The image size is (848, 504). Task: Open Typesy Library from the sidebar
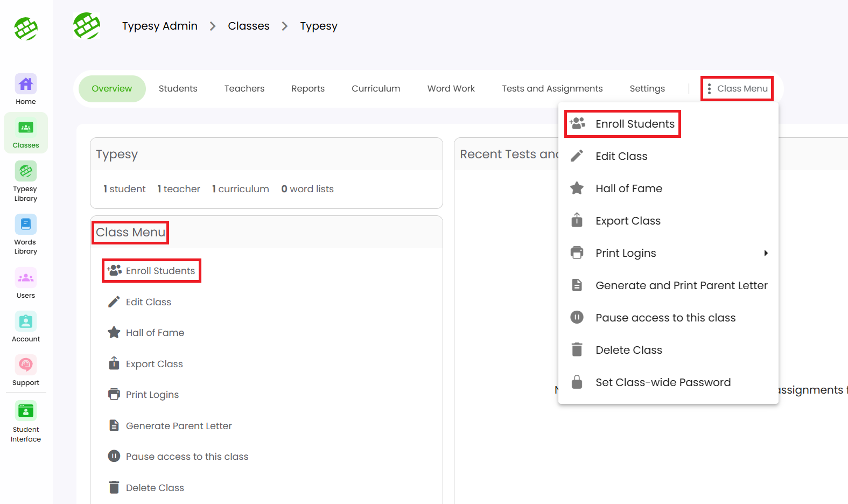tap(26, 181)
